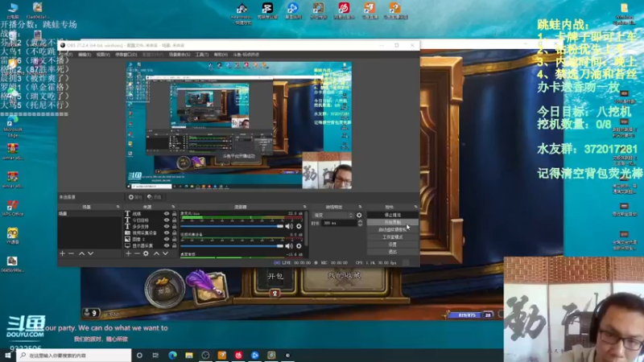Click 启动虚拟摄像机 virtual camera button
Screen dimensions: 644x362
[x=392, y=230]
